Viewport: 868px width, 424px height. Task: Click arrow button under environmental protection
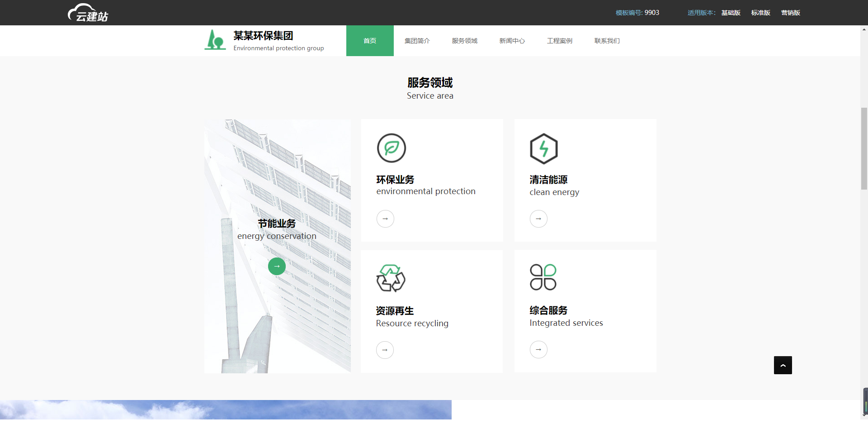[x=385, y=219]
